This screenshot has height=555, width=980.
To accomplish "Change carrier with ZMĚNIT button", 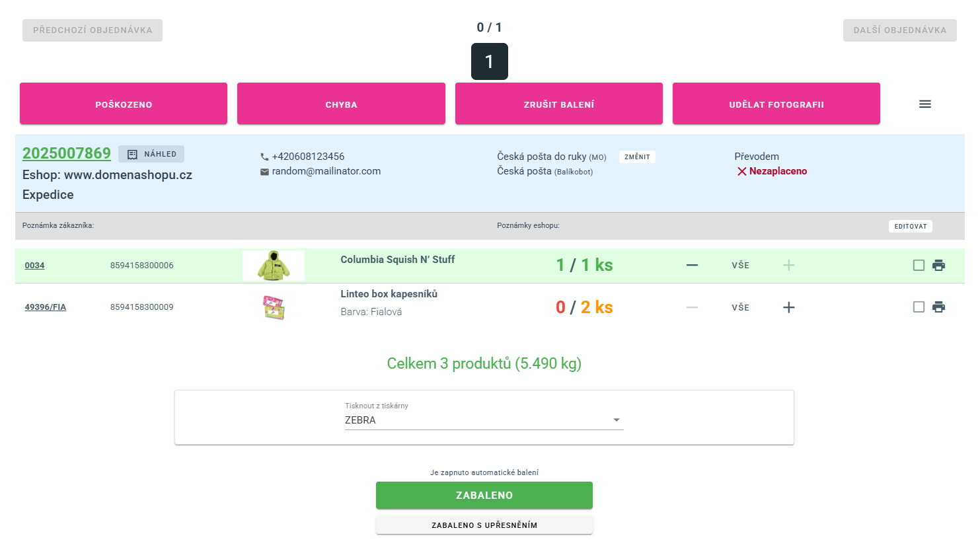I will point(637,157).
